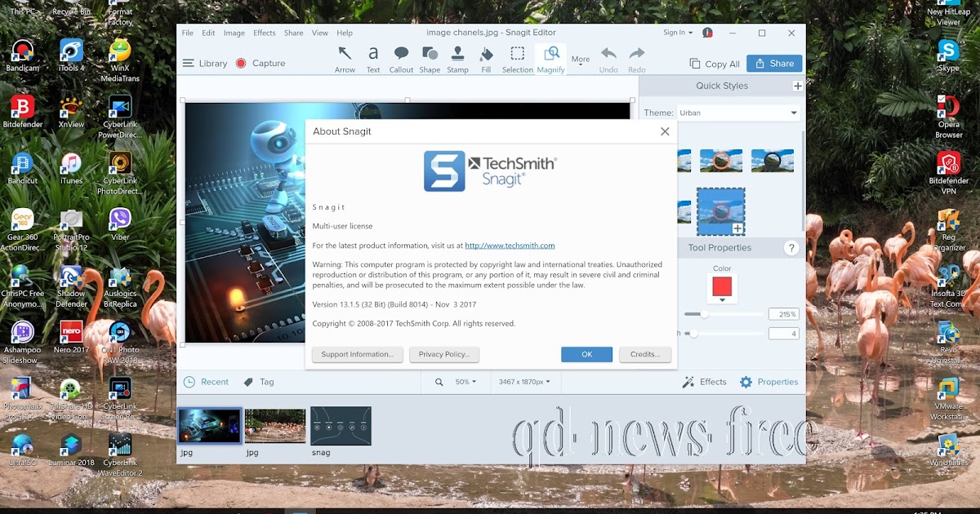The height and width of the screenshot is (514, 980).
Task: Show the Recent captures tray
Action: [x=206, y=382]
